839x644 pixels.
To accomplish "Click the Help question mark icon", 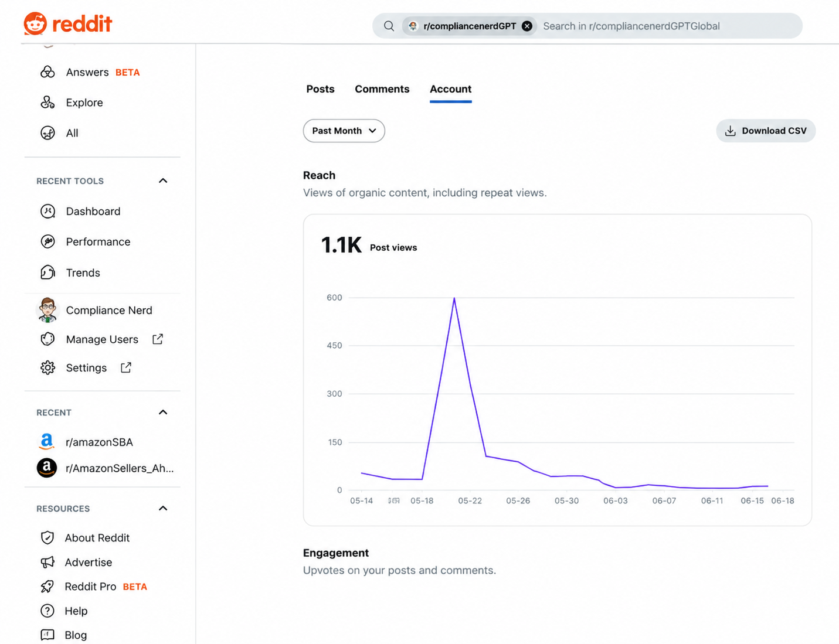I will point(47,611).
